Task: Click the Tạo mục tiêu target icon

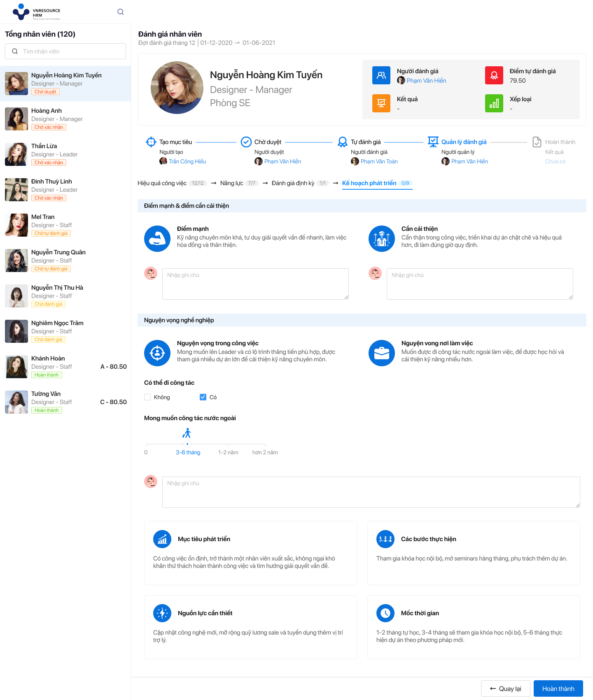Action: coord(151,142)
